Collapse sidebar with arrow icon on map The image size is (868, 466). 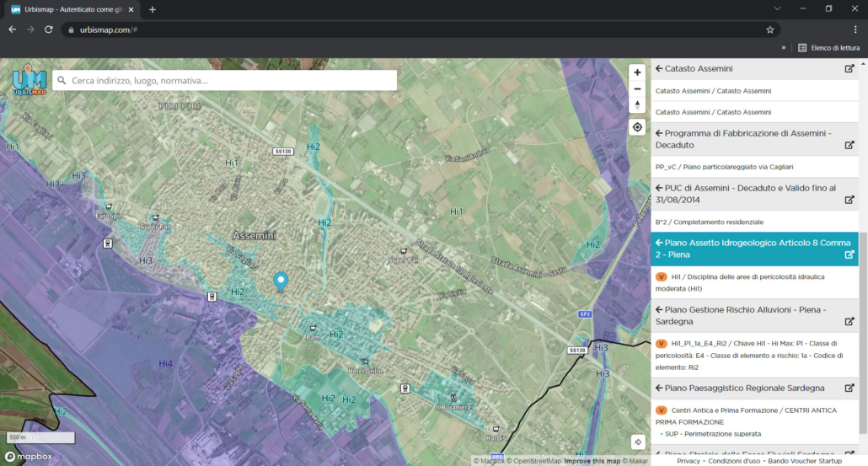(x=638, y=442)
